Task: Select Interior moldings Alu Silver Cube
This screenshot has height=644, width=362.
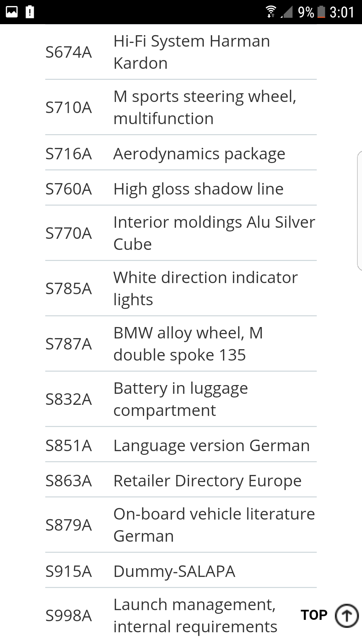Action: click(214, 233)
